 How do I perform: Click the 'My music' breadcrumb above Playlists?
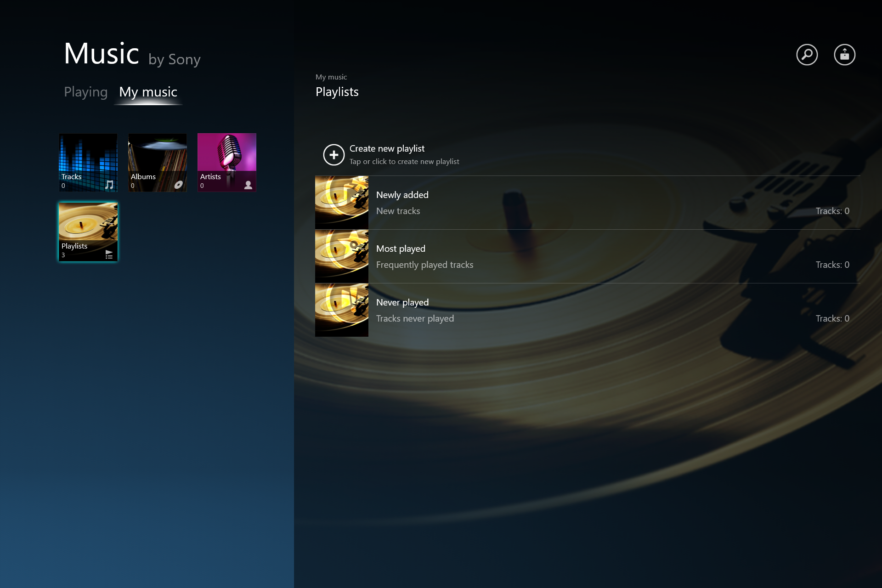331,77
